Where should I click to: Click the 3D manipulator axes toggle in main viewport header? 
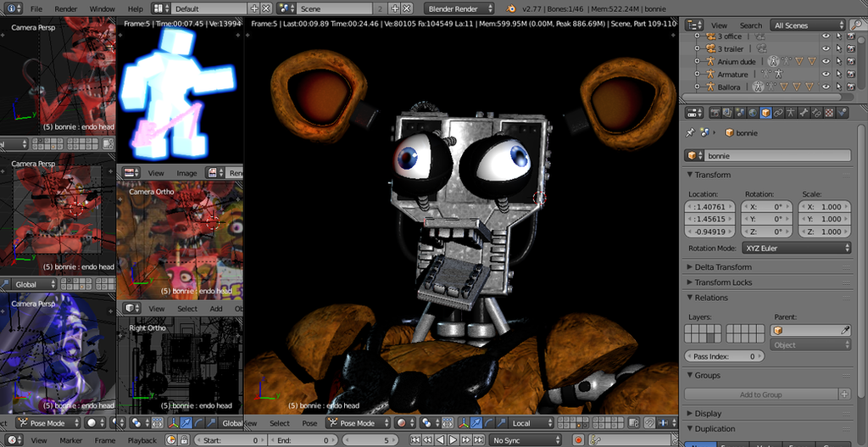[x=464, y=423]
